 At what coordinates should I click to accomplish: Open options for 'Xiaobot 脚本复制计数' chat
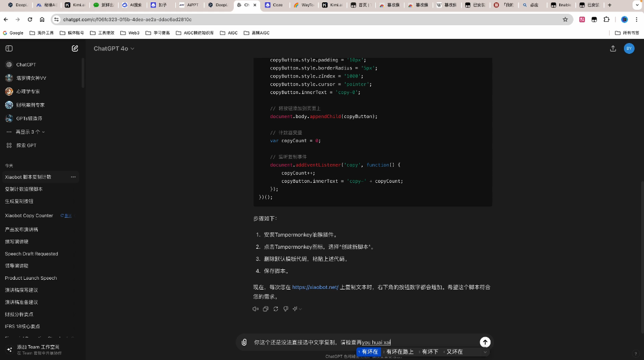tap(73, 177)
